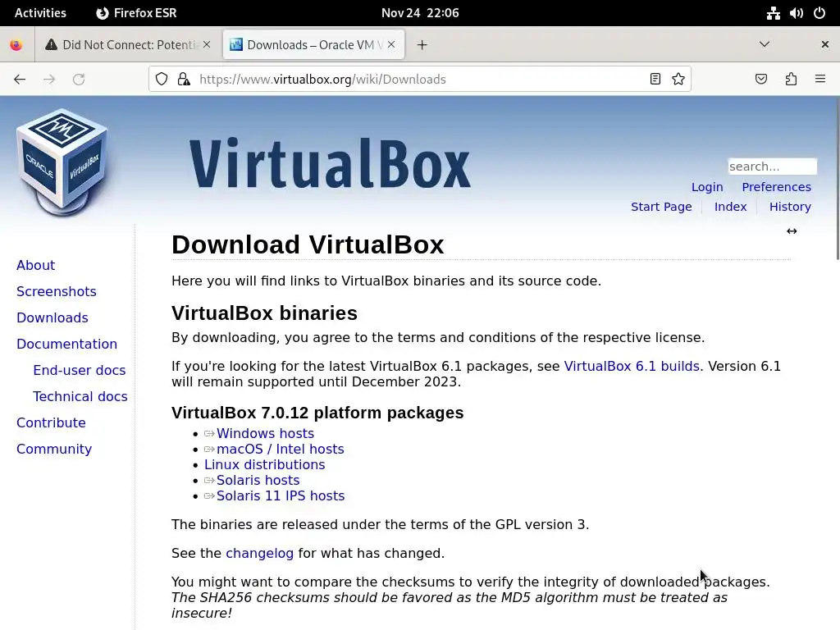Open a new tab with plus button

click(422, 45)
